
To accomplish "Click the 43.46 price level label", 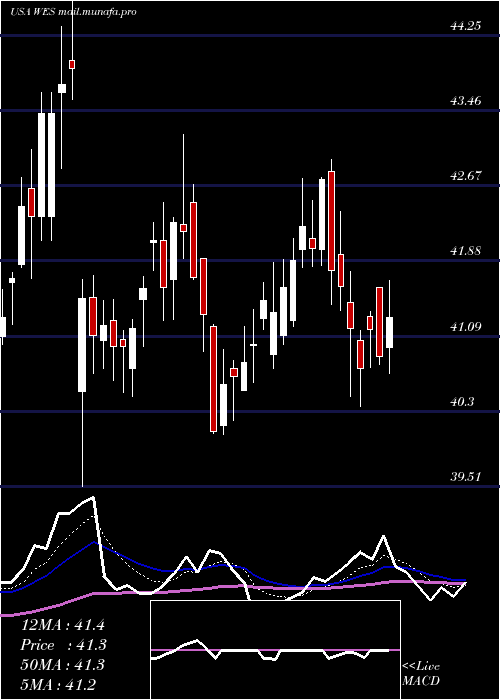I will click(465, 101).
